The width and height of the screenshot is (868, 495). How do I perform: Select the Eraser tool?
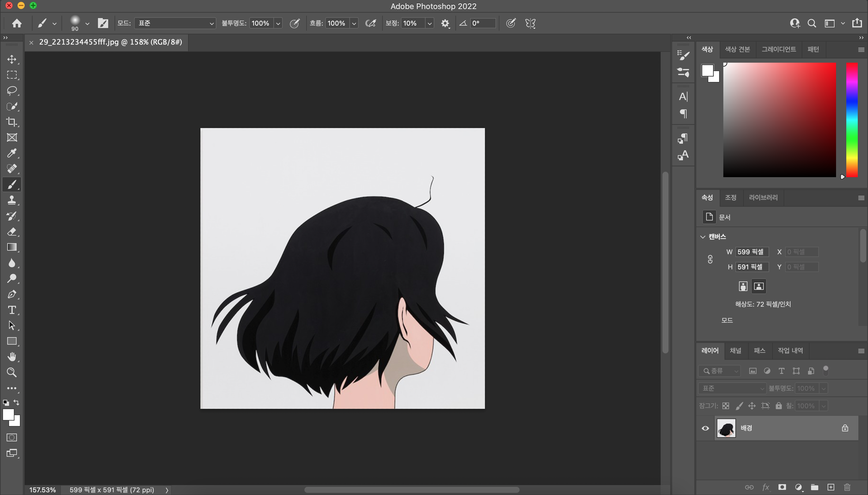[12, 231]
